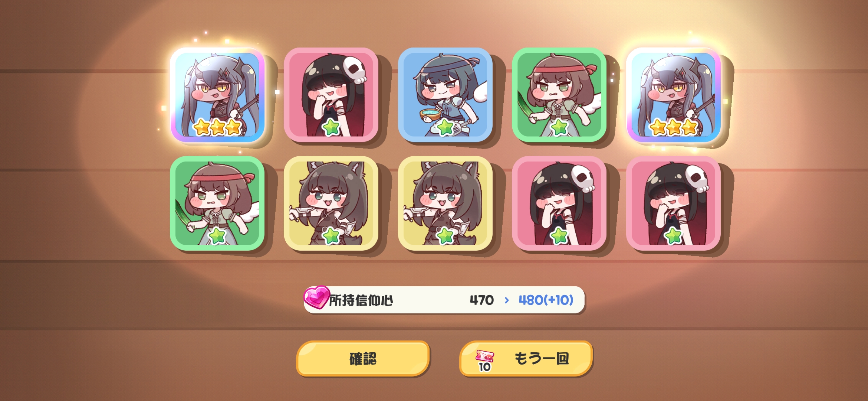Screen dimensions: 868x401
Task: Tap the pink heart faith icon
Action: point(316,297)
